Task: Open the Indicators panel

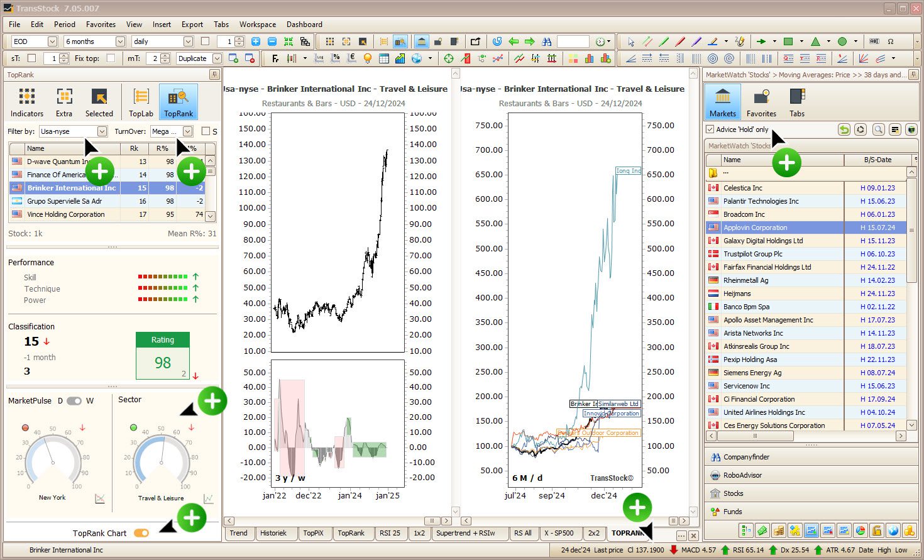Action: tap(26, 101)
